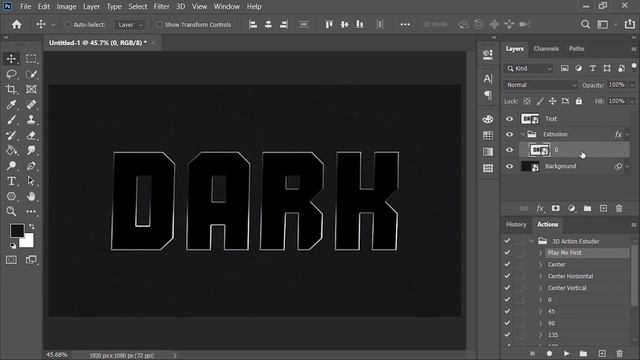Click Add layer style fx icon
The width and height of the screenshot is (640, 360).
point(540,209)
